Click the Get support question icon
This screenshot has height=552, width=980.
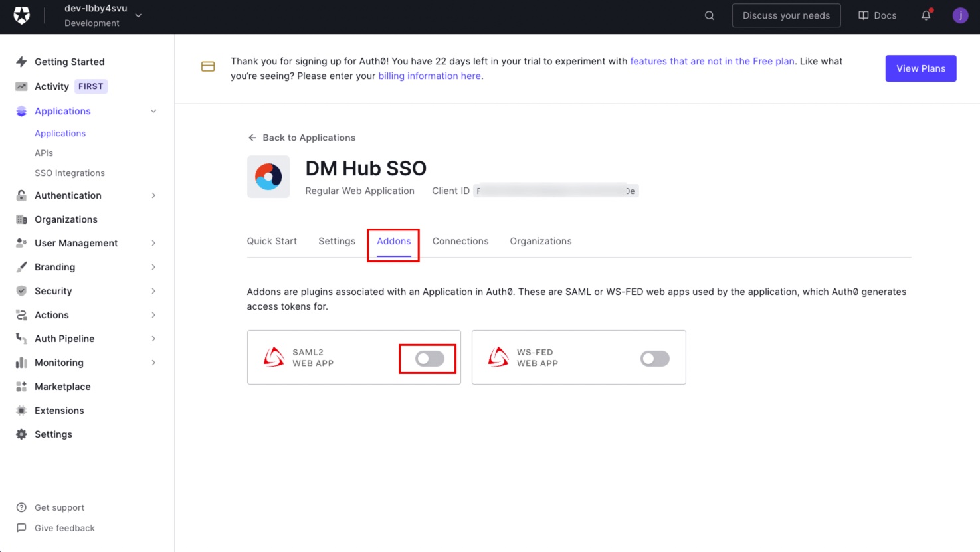[x=21, y=507]
